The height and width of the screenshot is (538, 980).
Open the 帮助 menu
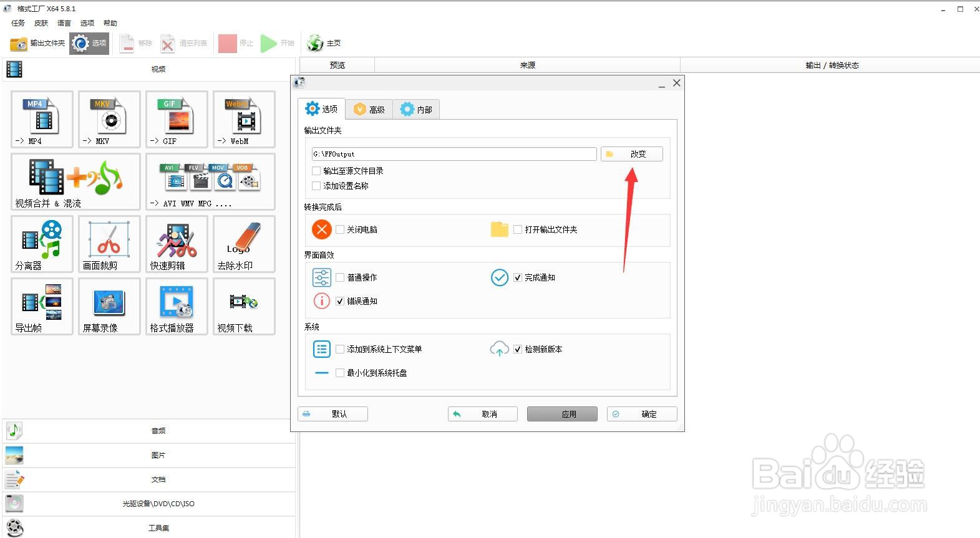click(110, 23)
